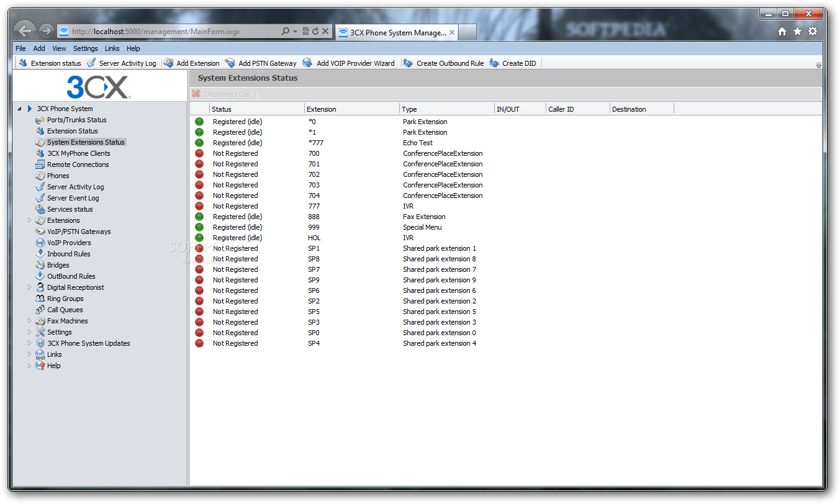
Task: Select Shared park extension 4 row
Action: point(505,343)
